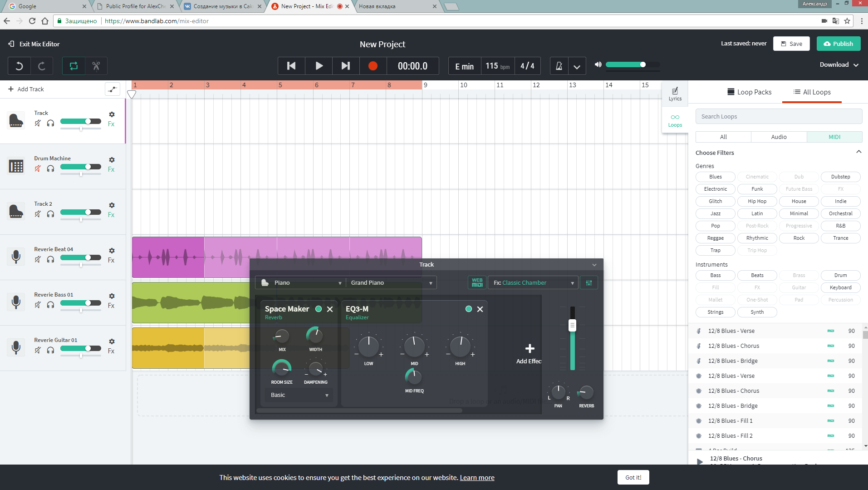Viewport: 868px width, 490px height.
Task: Undo the last action in toolbar
Action: (x=19, y=66)
